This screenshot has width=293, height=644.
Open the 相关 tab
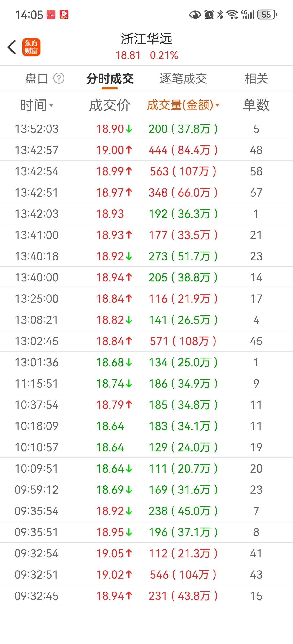(256, 79)
